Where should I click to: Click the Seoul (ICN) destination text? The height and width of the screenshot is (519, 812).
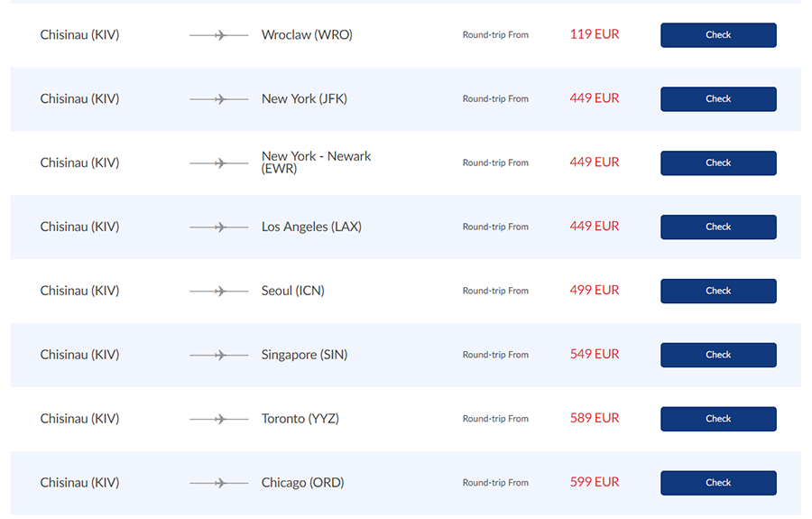292,291
